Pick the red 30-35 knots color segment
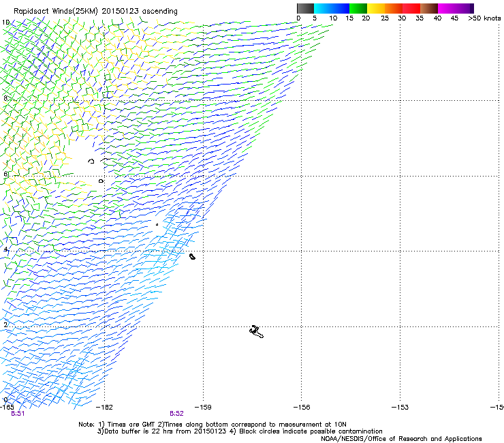 (x=411, y=8)
